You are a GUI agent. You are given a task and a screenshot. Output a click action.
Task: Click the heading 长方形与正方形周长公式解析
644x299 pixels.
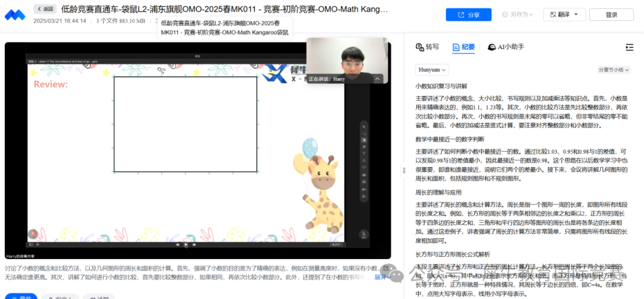tap(453, 254)
